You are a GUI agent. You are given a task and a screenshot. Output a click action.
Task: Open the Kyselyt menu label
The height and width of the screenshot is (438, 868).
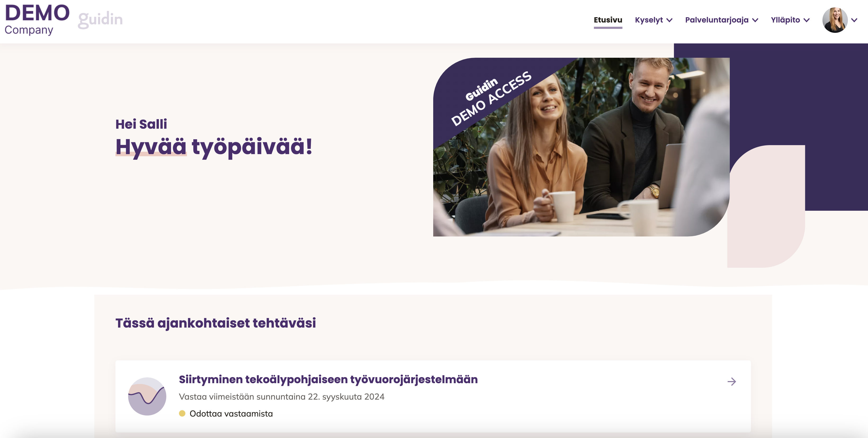tap(649, 20)
